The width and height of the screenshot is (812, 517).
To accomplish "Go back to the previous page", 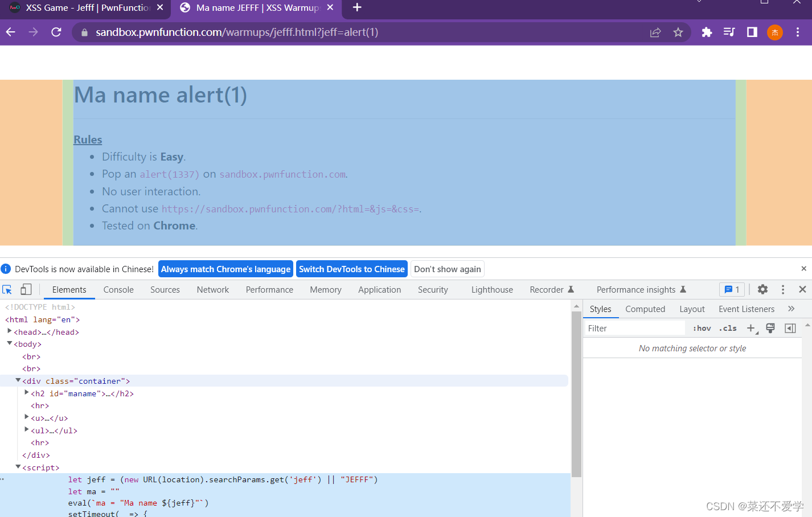I will click(x=11, y=32).
